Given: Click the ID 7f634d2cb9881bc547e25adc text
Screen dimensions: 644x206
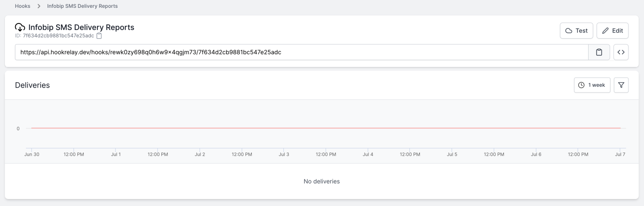Looking at the screenshot, I should [54, 36].
